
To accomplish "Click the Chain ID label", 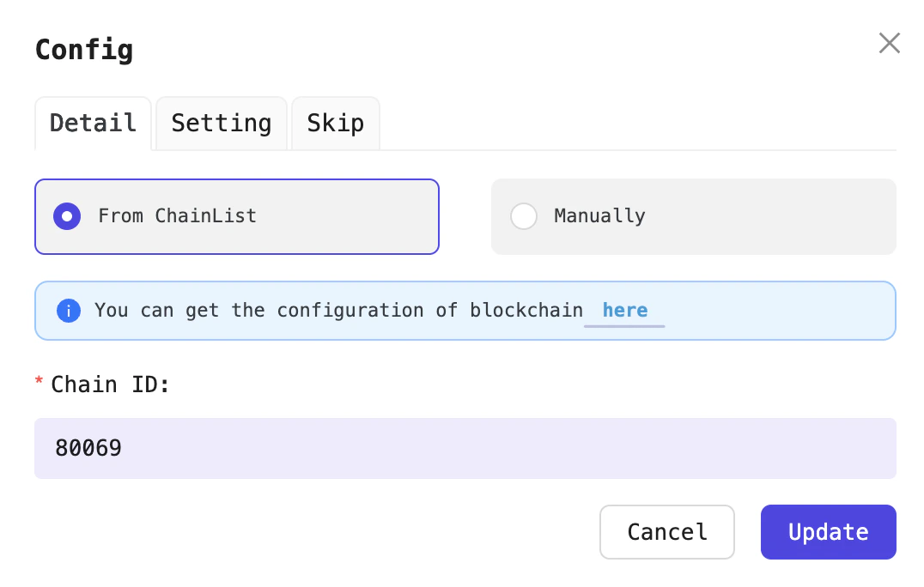I will point(110,384).
